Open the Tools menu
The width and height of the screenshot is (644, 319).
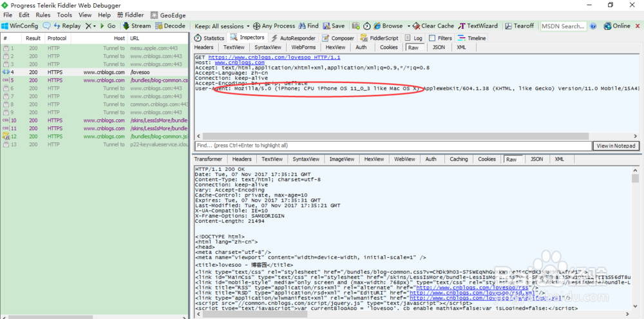(x=64, y=15)
